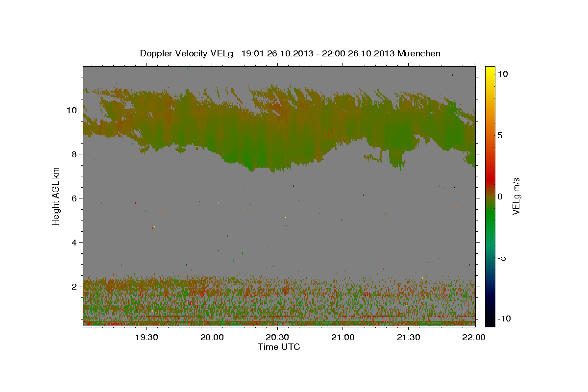Click the colorbar tick label 0
Image resolution: width=588 pixels, height=392 pixels.
tap(501, 196)
